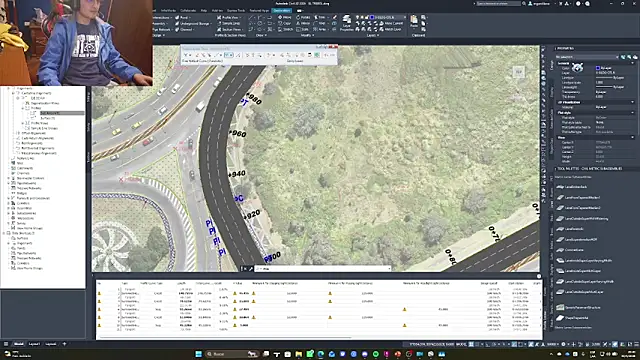Select LaneOutsideSuperWithWidening subassembly in tool palette
This screenshot has height=360, width=640.
click(583, 218)
